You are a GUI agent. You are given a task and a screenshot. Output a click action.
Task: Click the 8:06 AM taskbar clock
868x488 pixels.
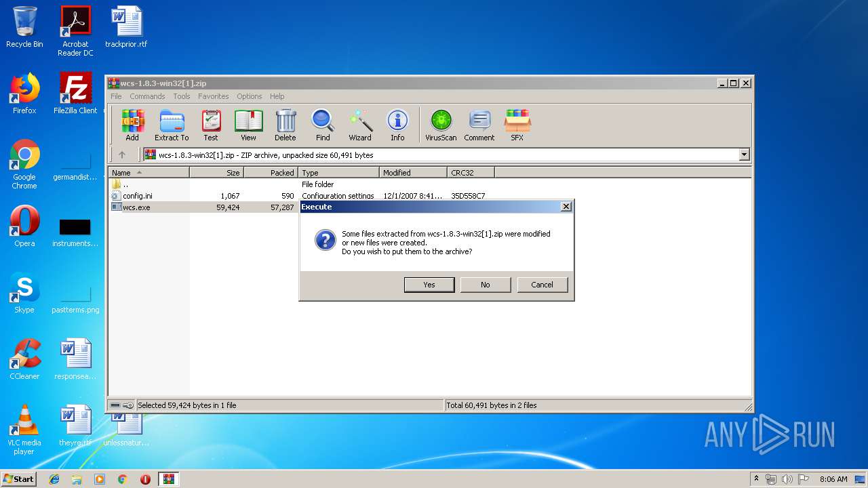click(x=833, y=479)
